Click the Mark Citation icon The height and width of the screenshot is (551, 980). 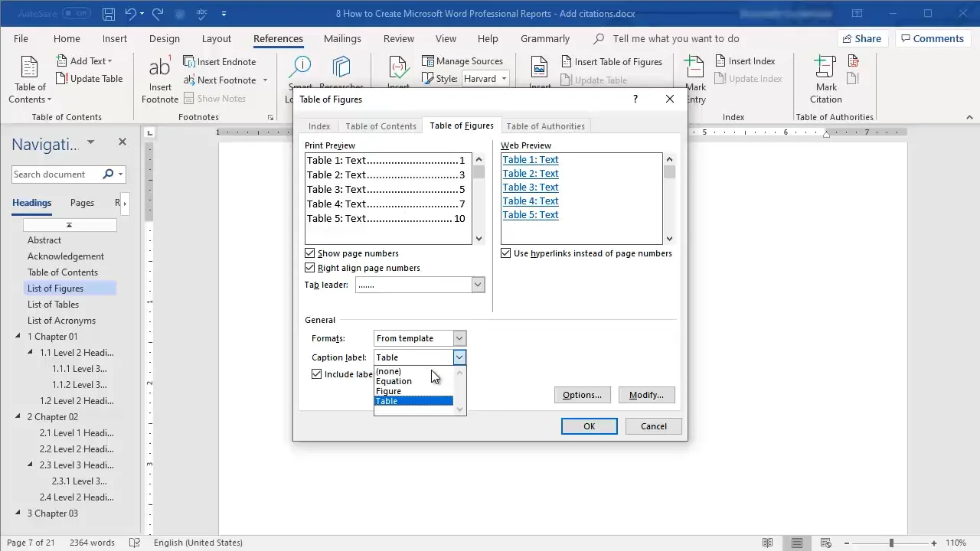pyautogui.click(x=825, y=68)
